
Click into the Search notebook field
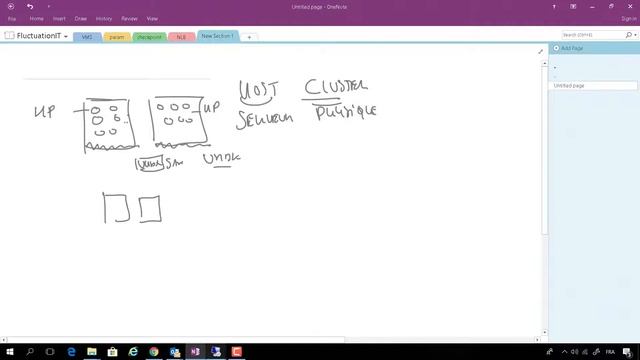point(593,35)
